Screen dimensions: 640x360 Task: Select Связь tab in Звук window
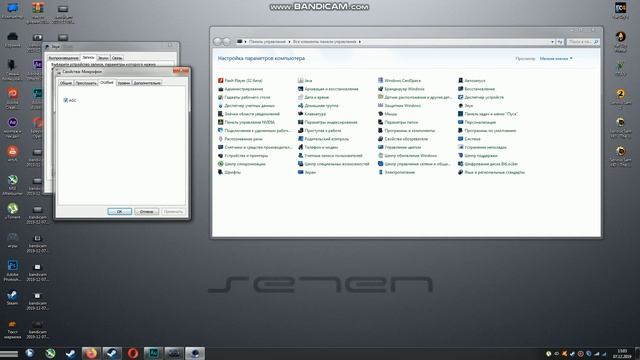[x=117, y=58]
